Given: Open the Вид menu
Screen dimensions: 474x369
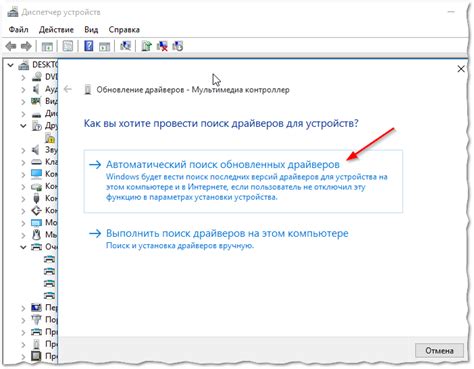Looking at the screenshot, I should (x=91, y=30).
